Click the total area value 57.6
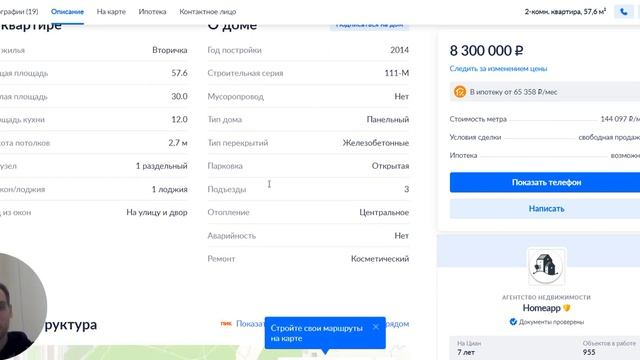 179,73
